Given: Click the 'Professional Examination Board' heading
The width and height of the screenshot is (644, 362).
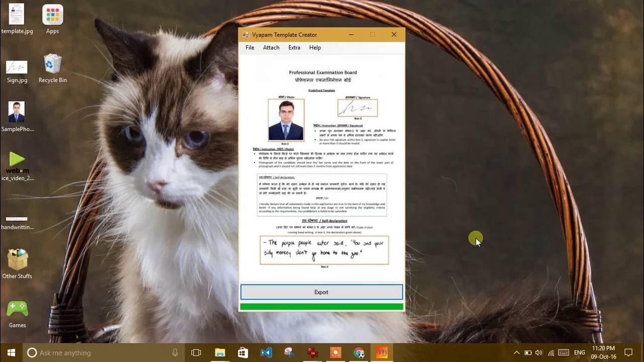Looking at the screenshot, I should coord(323,72).
